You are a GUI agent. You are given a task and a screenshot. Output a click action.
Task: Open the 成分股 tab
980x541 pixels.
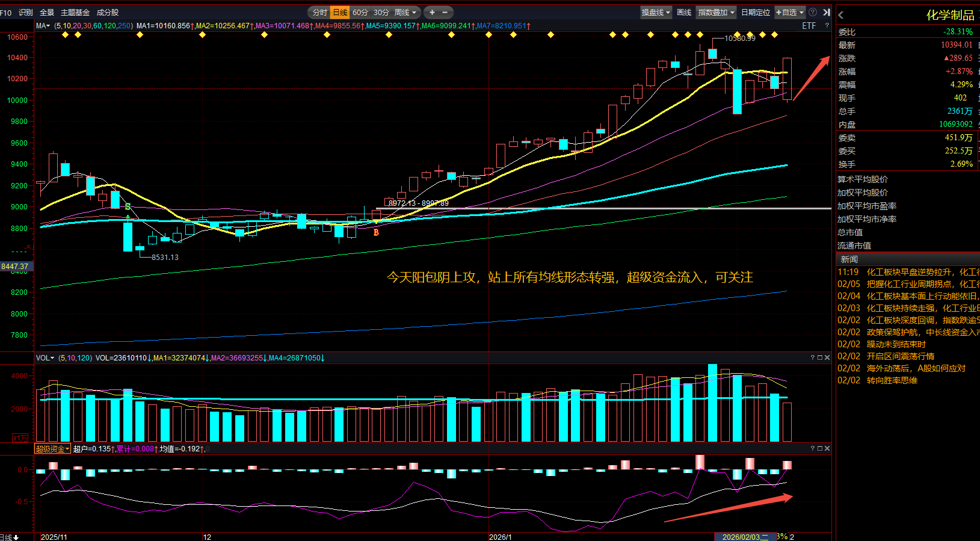click(108, 12)
